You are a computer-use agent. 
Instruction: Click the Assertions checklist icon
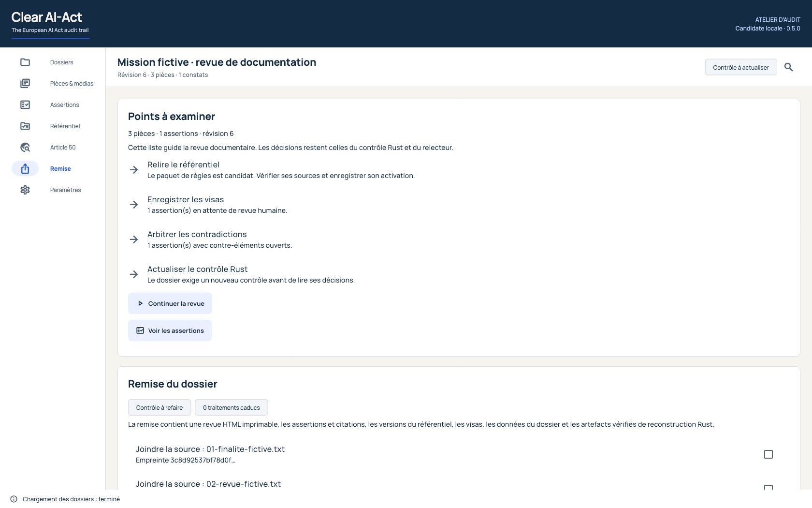pyautogui.click(x=25, y=105)
